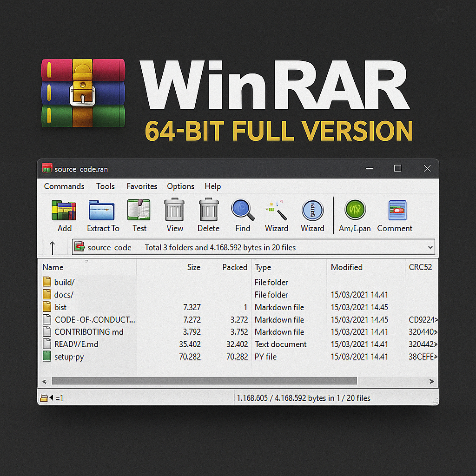Image resolution: width=476 pixels, height=476 pixels.
Task: Click the Total 3 folders summary text
Action: [x=220, y=247]
